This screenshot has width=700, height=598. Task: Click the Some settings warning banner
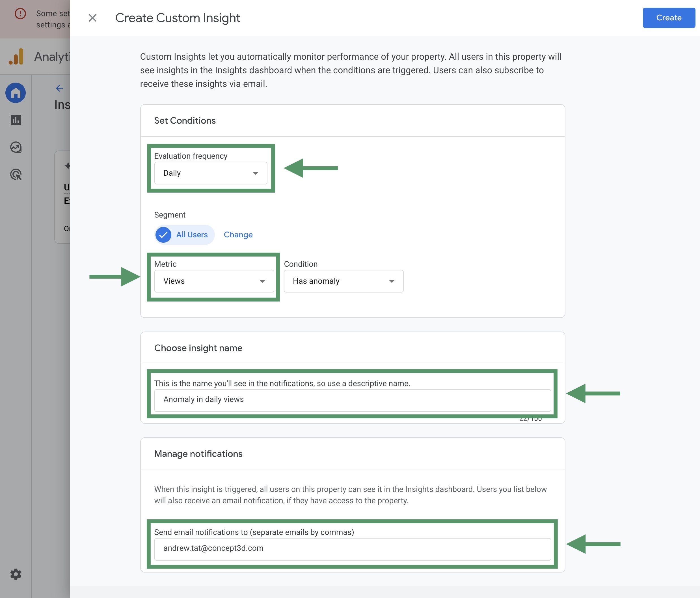tap(51, 19)
